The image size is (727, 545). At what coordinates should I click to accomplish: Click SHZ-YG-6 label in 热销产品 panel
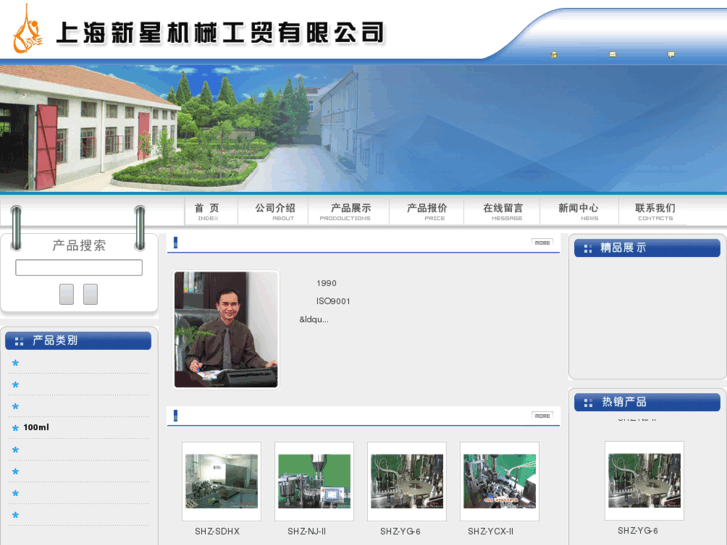[x=638, y=531]
